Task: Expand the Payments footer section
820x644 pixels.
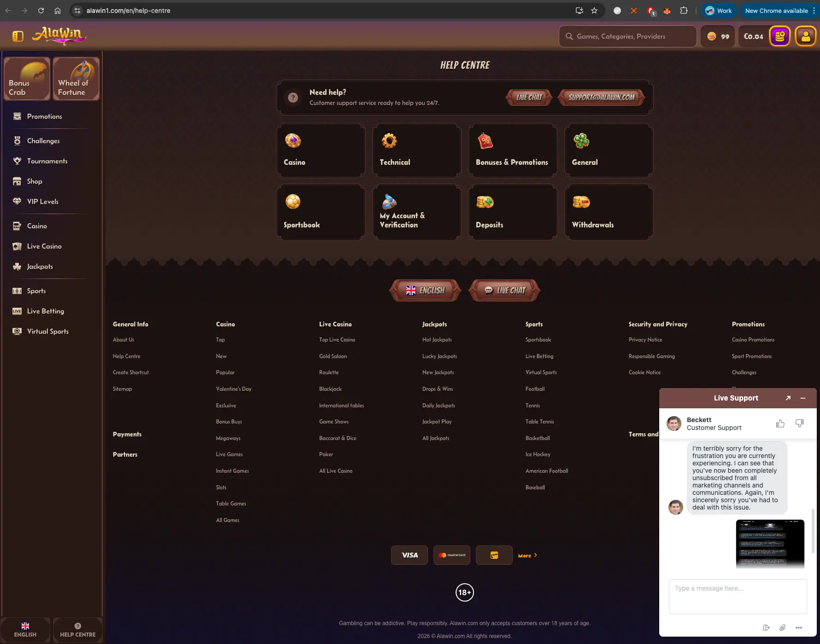Action: [x=127, y=435]
